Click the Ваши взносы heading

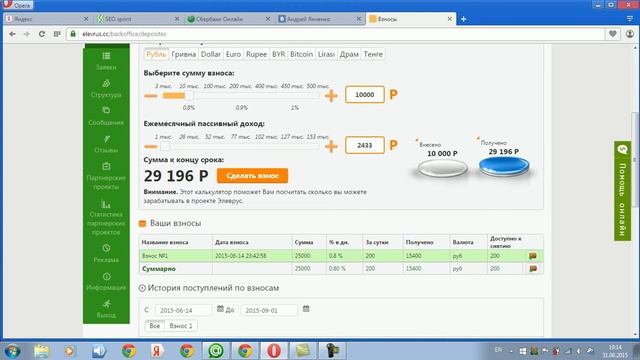point(176,223)
